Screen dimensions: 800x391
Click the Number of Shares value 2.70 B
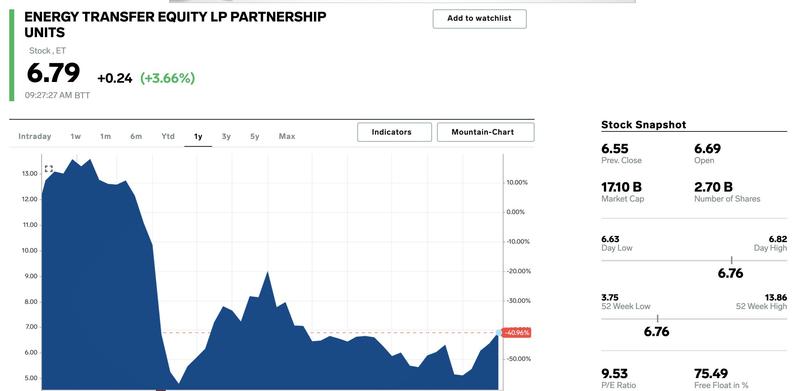tap(713, 187)
